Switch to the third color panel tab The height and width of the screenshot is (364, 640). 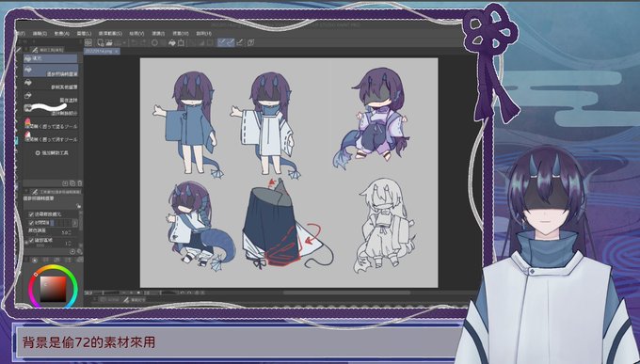[x=56, y=260]
